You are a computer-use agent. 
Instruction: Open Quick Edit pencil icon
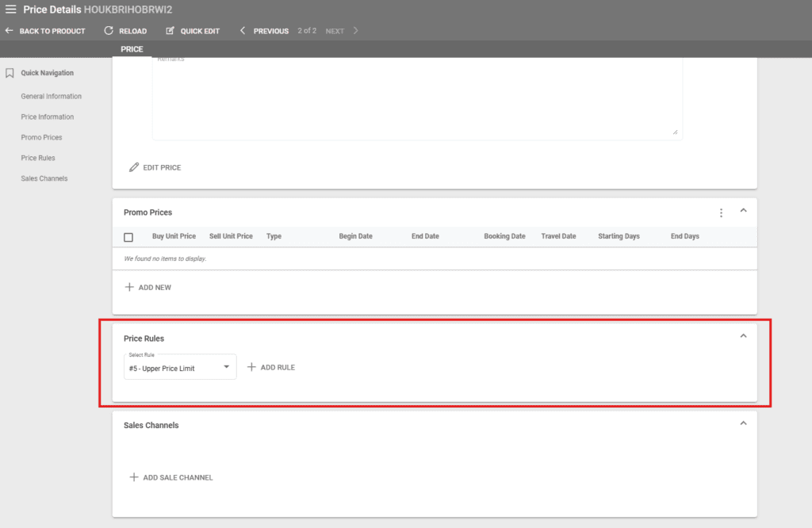pyautogui.click(x=170, y=31)
